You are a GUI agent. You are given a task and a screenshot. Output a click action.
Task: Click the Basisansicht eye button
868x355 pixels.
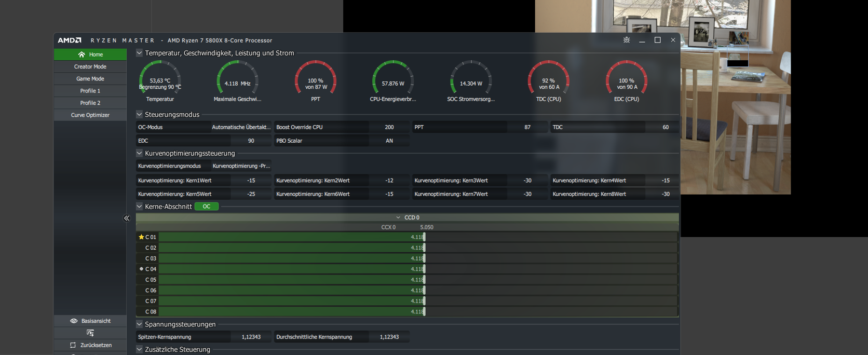tap(90, 321)
